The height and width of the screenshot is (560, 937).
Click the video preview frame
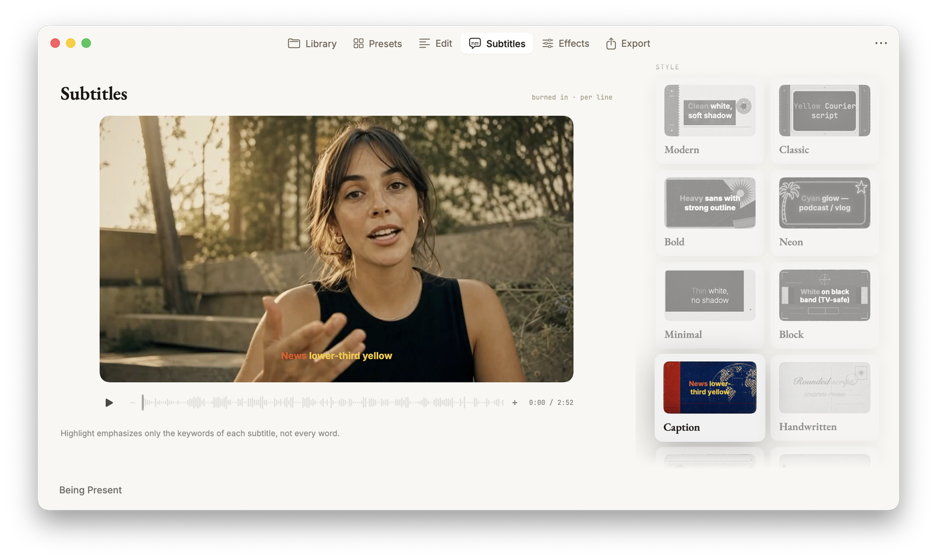[337, 249]
